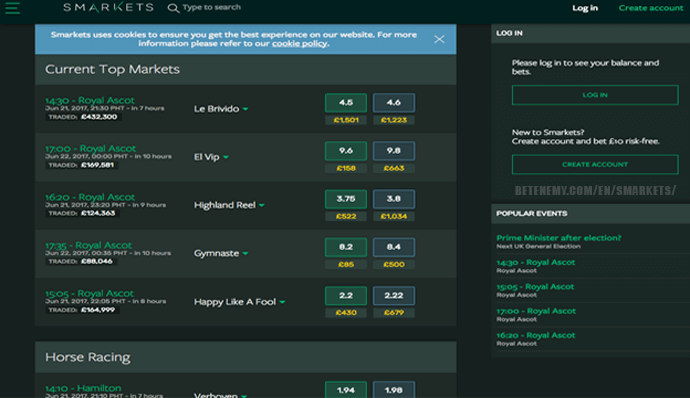The image size is (690, 398).
Task: Click the 1.98 odds for Verhoeven
Action: point(393,390)
